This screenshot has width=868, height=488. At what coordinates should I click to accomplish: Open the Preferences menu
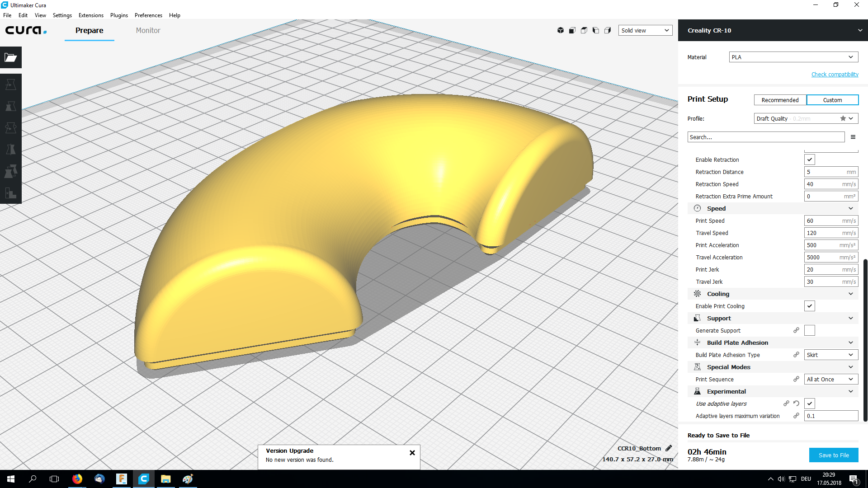148,15
